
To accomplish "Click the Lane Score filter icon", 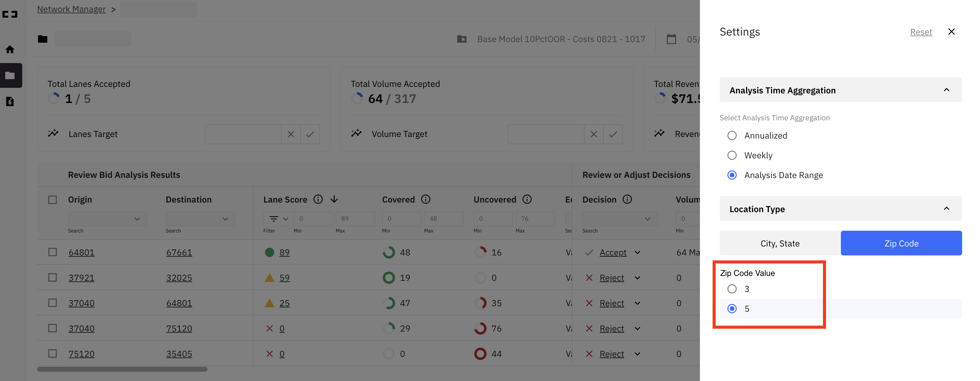I will (x=274, y=218).
